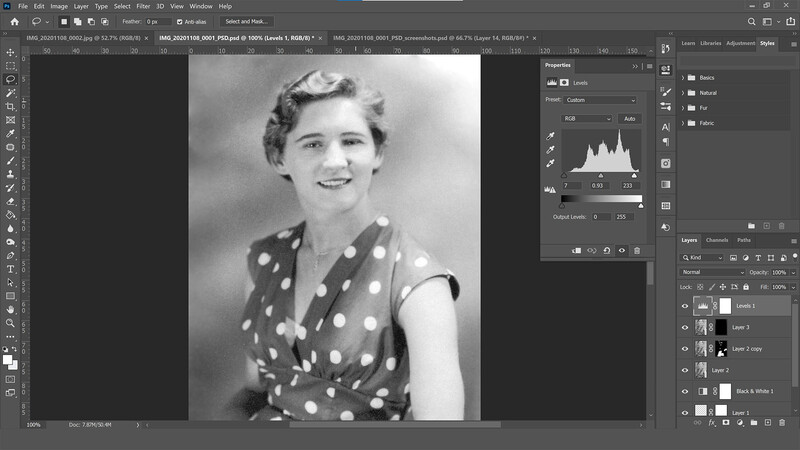Select the Horizontal Type tool
The image size is (800, 450).
[x=10, y=269]
